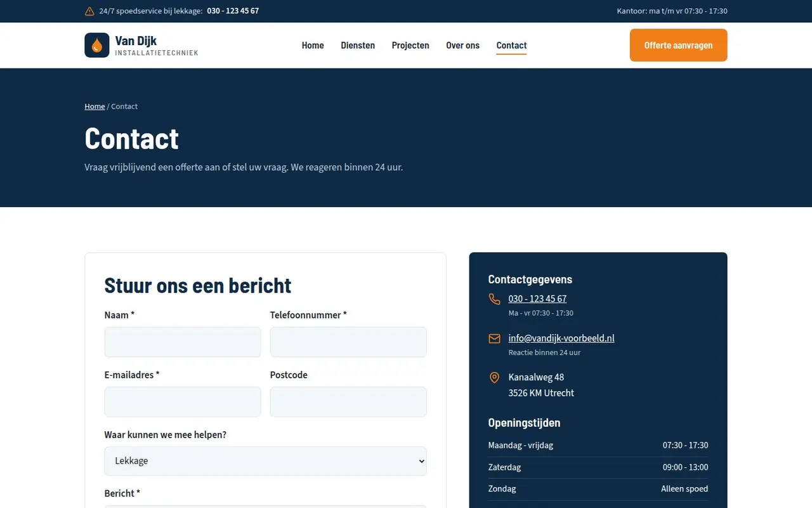Screen dimensions: 812x508
Task: Click the 030 - 123 45 67 contact link
Action: click(x=537, y=299)
